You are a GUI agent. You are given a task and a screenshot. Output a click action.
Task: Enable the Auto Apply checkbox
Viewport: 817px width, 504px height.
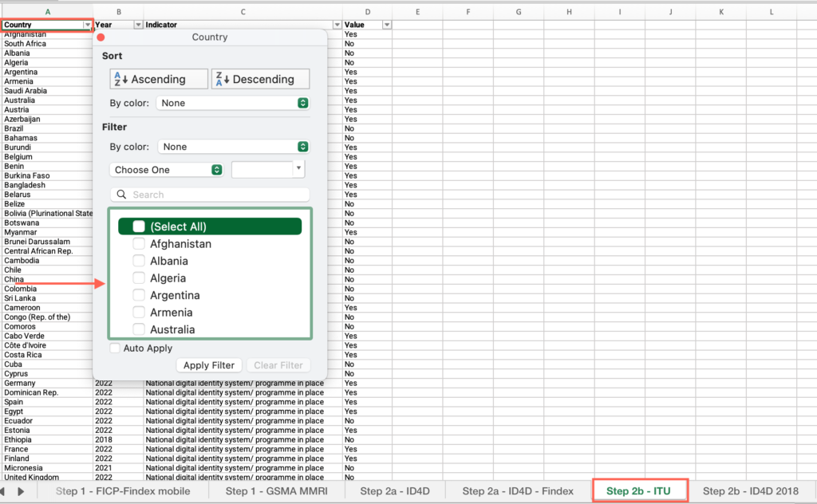[x=115, y=348]
